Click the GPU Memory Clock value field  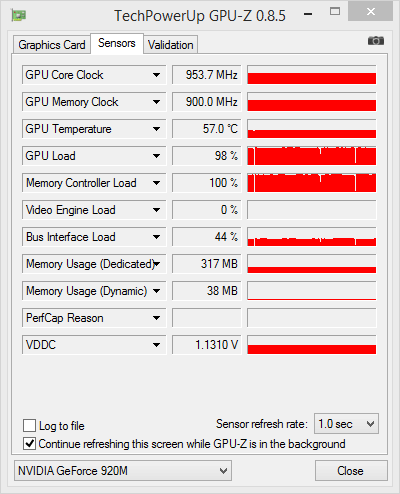[x=207, y=102]
